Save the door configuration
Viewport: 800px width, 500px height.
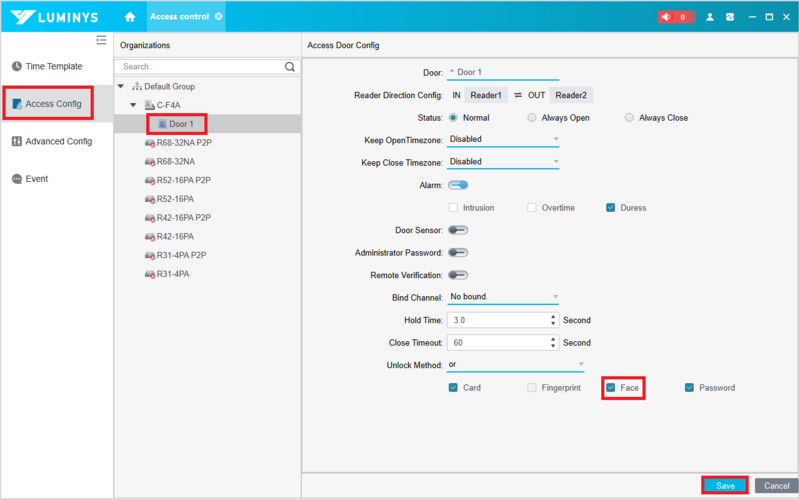click(725, 486)
